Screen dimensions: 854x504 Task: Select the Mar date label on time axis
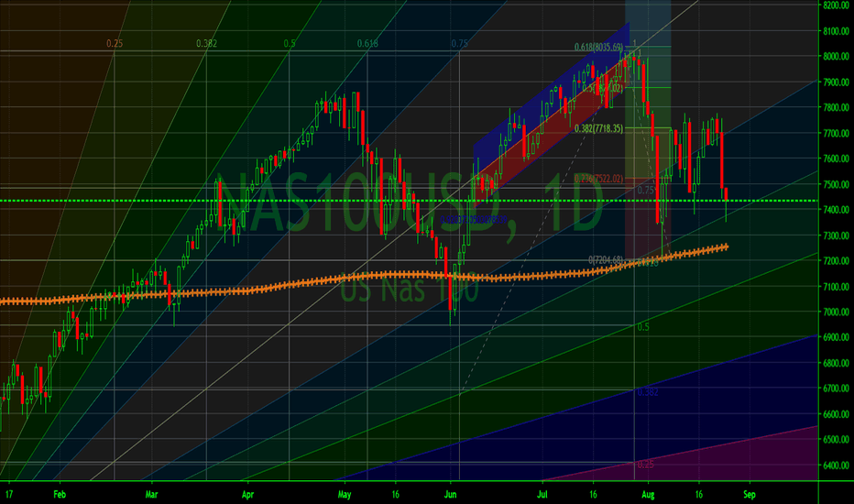coord(151,495)
